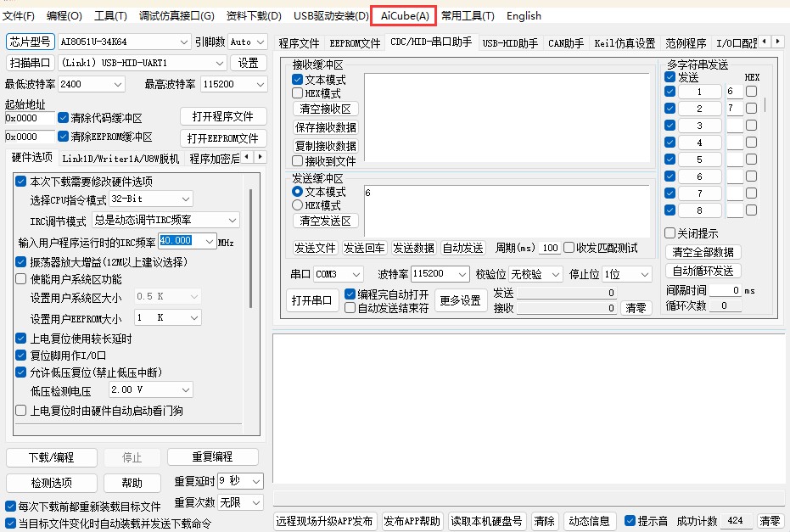Click the 发送数据 button
Viewport: 790px width, 532px height.
(x=413, y=248)
